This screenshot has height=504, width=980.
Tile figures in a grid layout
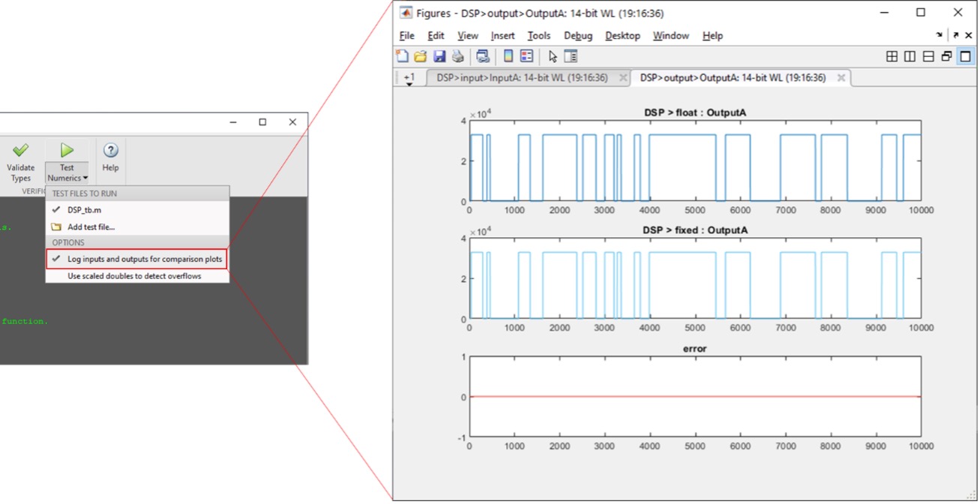892,56
